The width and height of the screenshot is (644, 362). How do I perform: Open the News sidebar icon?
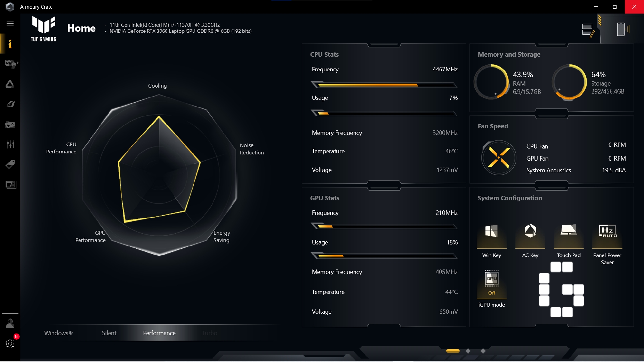11,184
